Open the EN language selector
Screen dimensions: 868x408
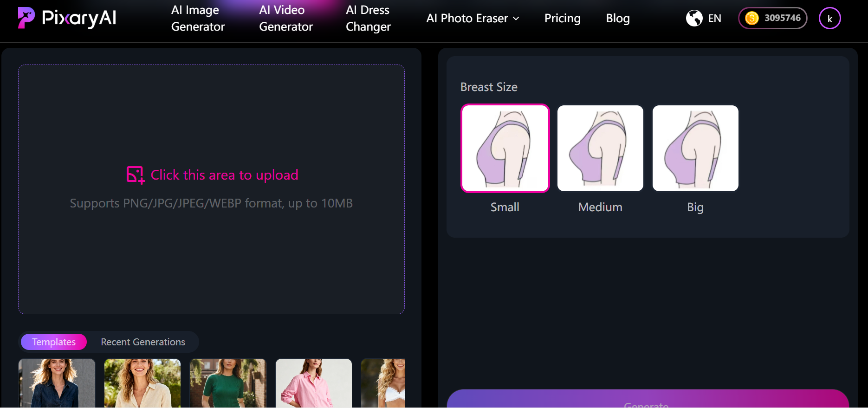click(714, 19)
